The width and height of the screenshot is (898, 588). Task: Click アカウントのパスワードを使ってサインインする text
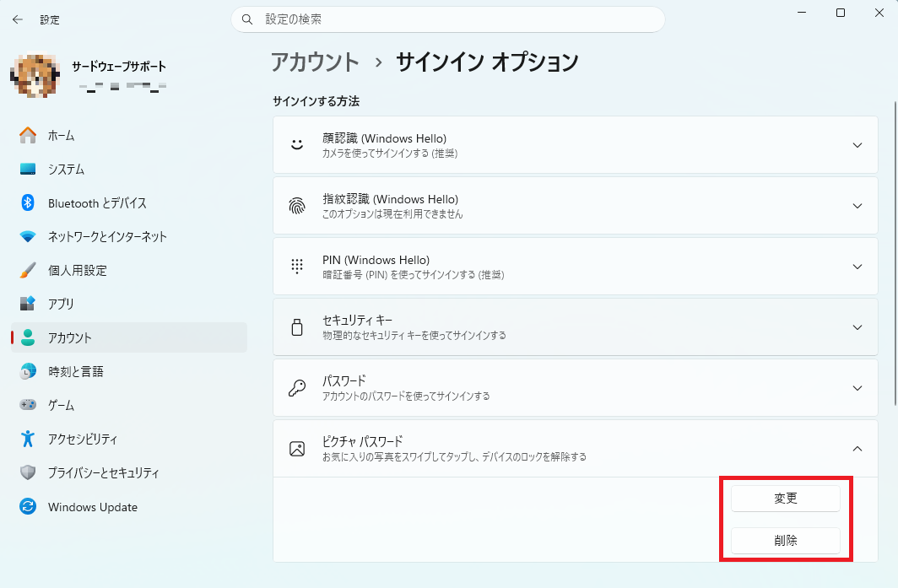406,396
